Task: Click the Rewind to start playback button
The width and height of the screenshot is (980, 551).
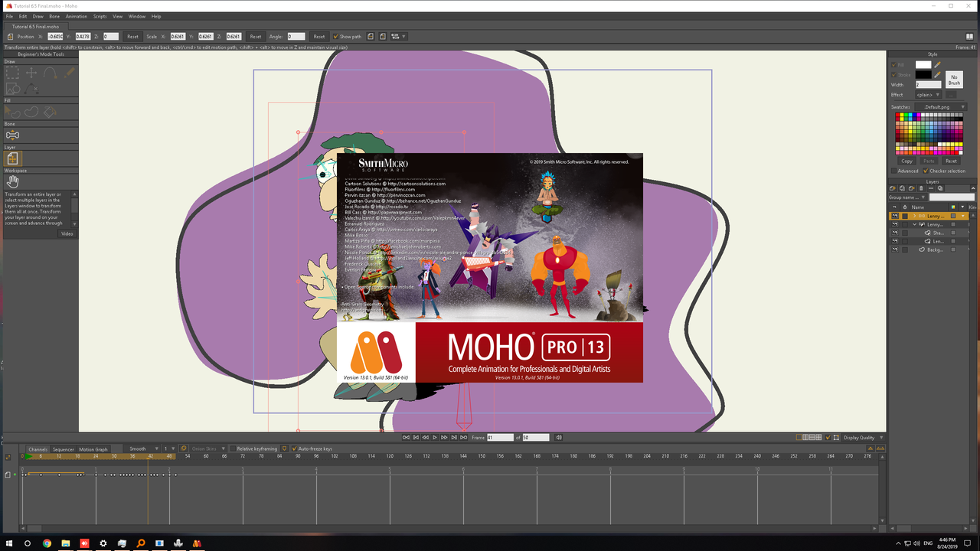Action: click(406, 438)
